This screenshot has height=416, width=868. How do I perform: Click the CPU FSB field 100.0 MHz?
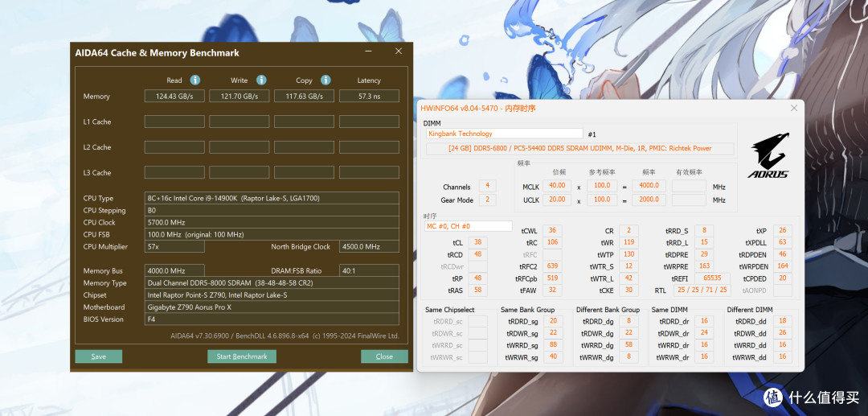click(272, 235)
